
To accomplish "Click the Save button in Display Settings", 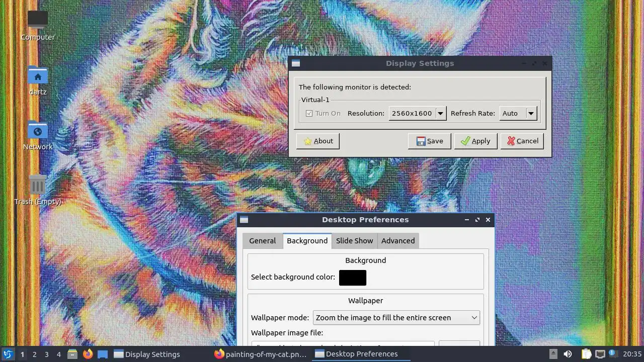I will pyautogui.click(x=429, y=141).
